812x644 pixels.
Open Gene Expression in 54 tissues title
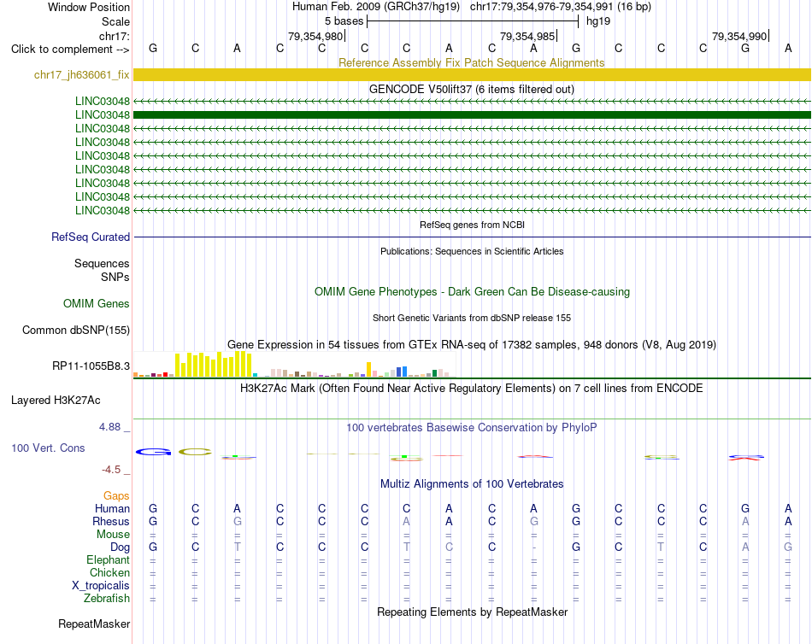point(472,344)
